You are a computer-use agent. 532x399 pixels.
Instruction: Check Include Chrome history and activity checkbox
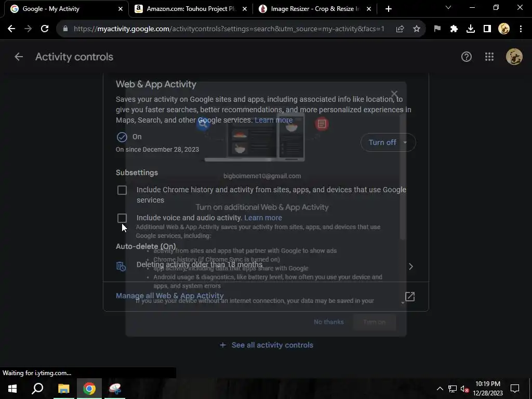point(122,190)
